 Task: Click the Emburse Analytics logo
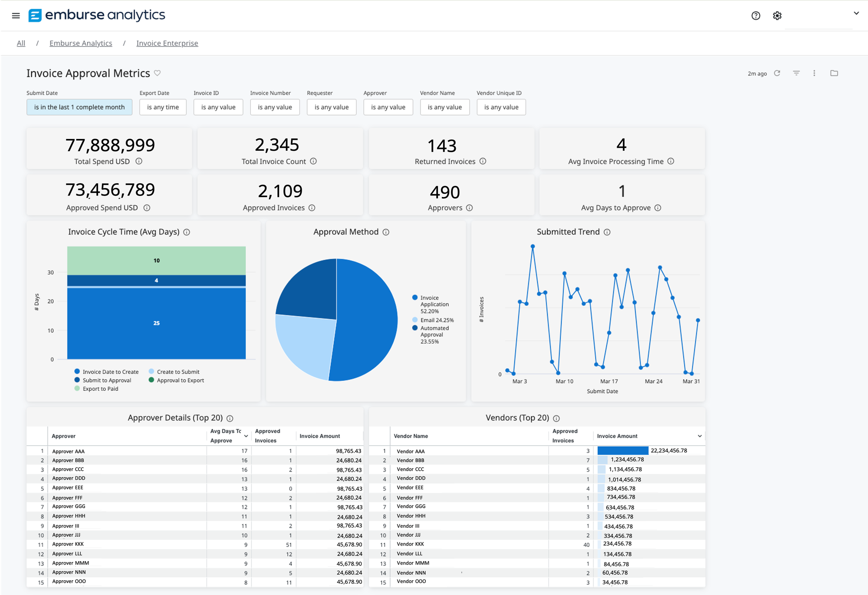(96, 15)
